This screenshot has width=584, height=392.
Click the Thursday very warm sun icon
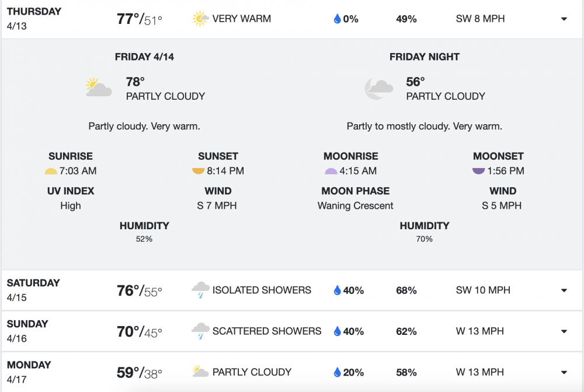pyautogui.click(x=200, y=19)
